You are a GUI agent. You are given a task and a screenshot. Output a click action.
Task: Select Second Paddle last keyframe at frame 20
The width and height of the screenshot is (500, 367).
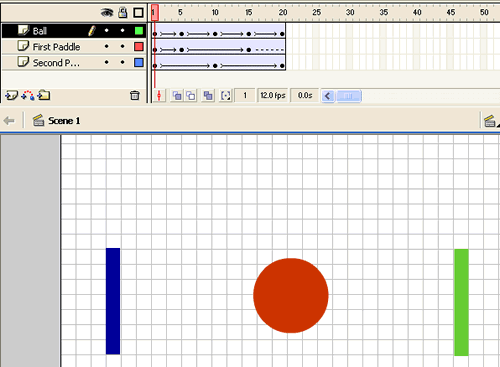282,66
